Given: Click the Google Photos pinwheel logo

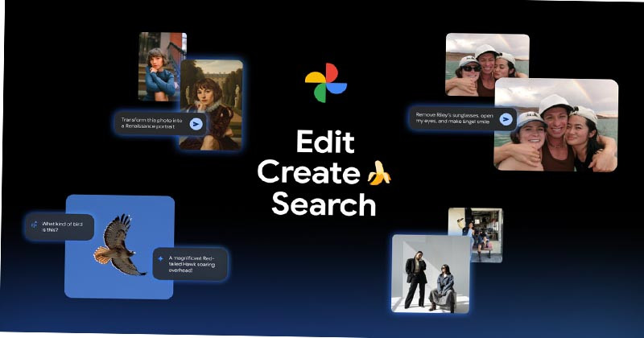Looking at the screenshot, I should click(326, 83).
